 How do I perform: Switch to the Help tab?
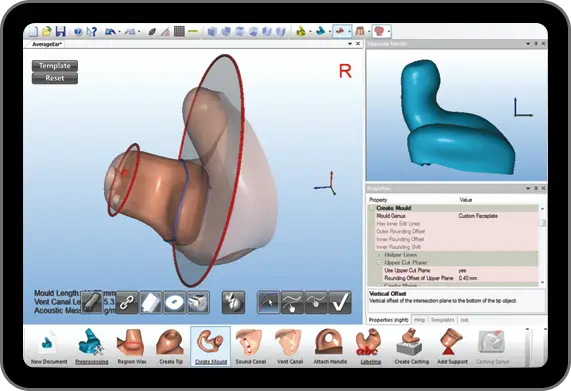click(x=420, y=320)
